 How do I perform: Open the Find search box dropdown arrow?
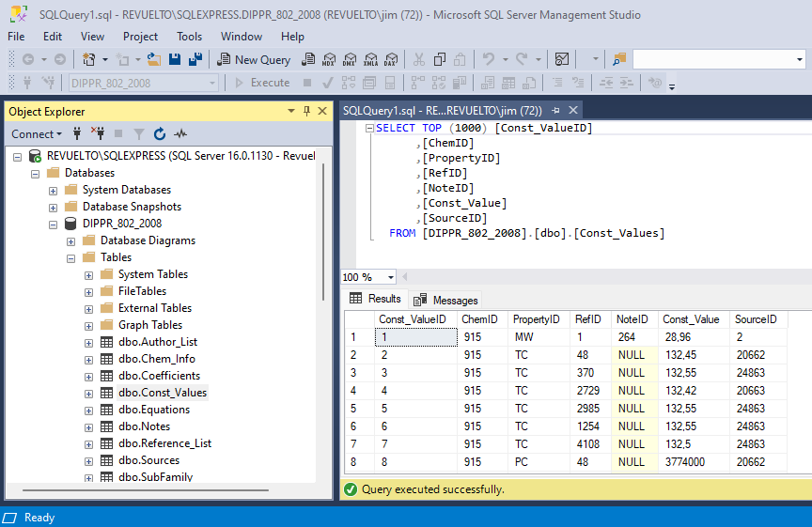[799, 59]
